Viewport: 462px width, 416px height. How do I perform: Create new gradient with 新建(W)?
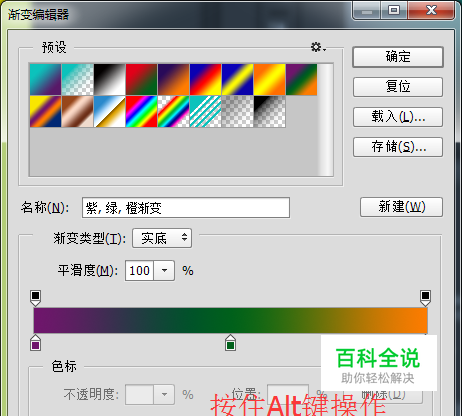pos(401,207)
